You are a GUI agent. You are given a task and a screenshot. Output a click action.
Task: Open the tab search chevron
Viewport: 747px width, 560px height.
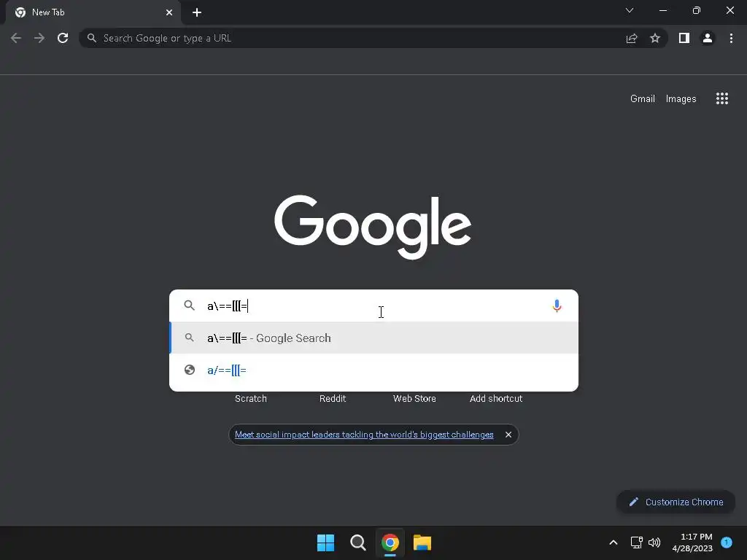click(630, 10)
